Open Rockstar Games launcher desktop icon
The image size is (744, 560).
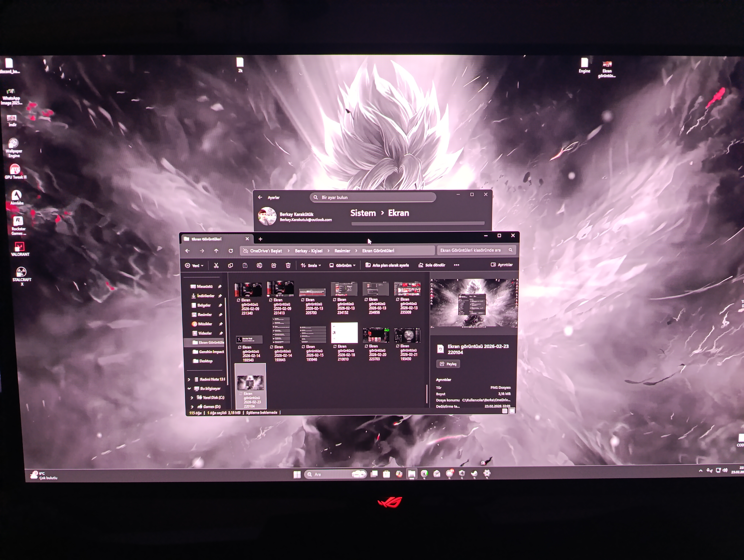pos(18,226)
